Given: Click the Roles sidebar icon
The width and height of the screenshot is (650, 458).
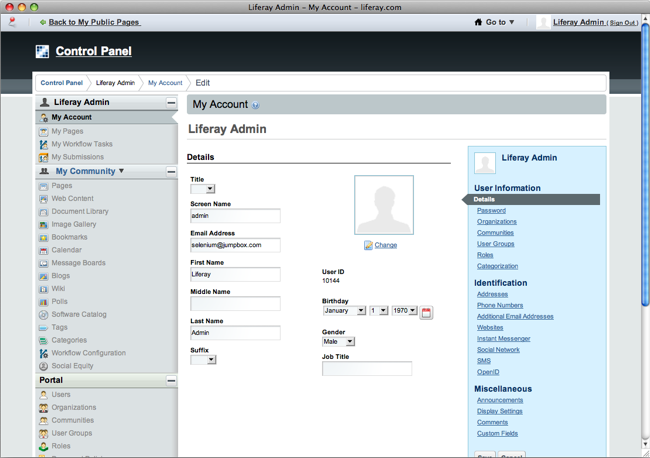Looking at the screenshot, I should tap(44, 446).
